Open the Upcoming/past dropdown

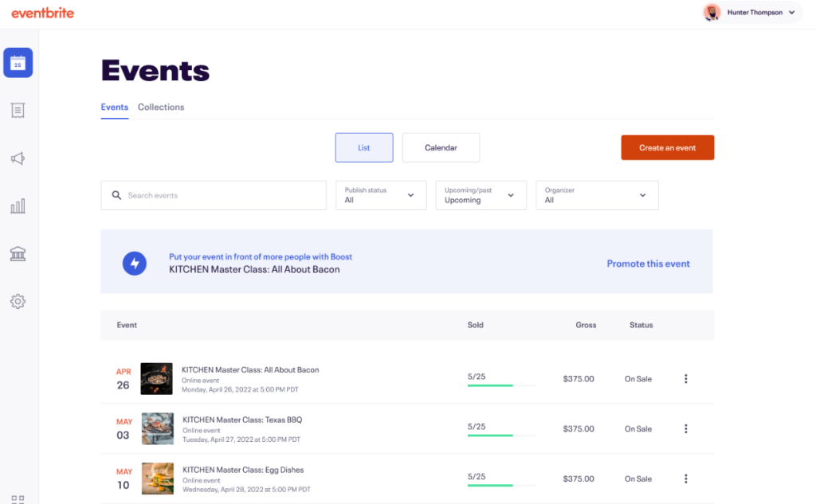click(x=481, y=195)
